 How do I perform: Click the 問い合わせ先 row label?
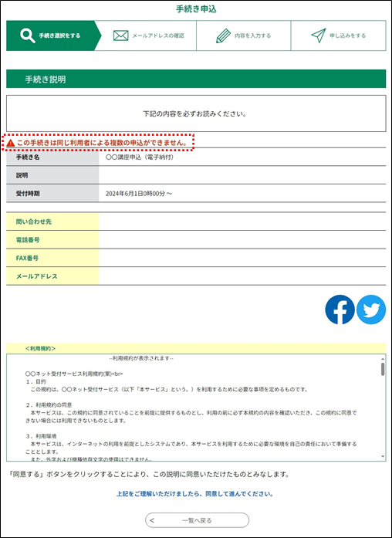click(52, 222)
